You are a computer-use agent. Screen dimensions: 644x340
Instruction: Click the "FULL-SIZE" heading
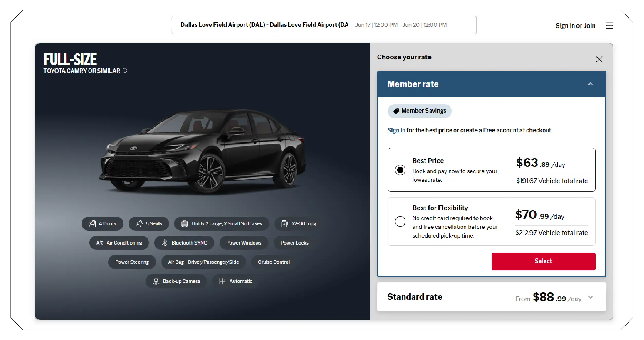coord(70,60)
